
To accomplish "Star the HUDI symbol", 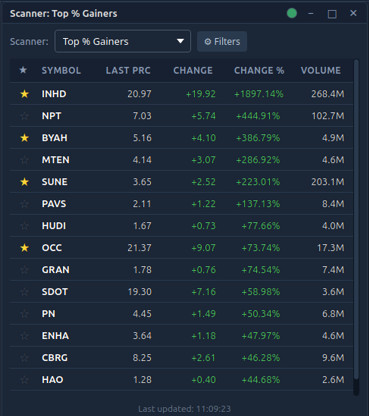I will [24, 226].
